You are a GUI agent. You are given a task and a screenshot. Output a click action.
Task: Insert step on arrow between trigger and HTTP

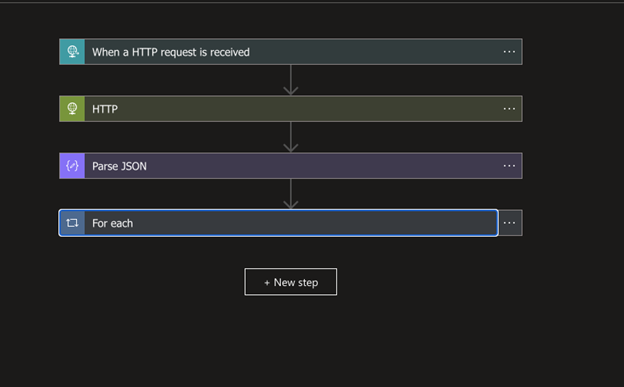point(291,80)
